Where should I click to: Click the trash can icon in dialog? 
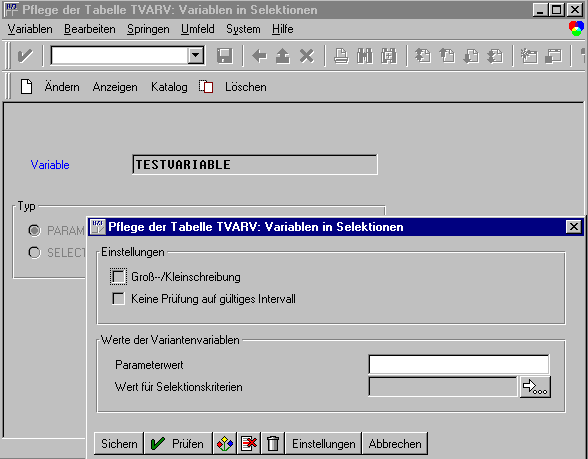click(x=273, y=444)
